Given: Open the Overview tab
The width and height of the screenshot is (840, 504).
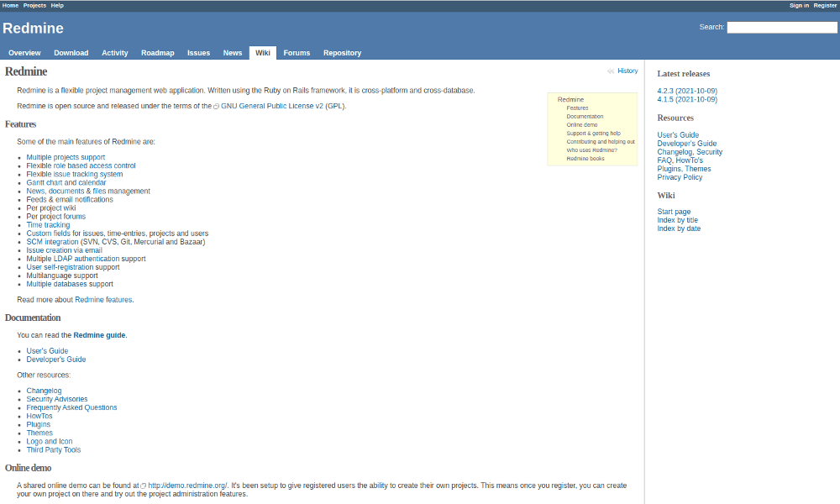Looking at the screenshot, I should [24, 53].
